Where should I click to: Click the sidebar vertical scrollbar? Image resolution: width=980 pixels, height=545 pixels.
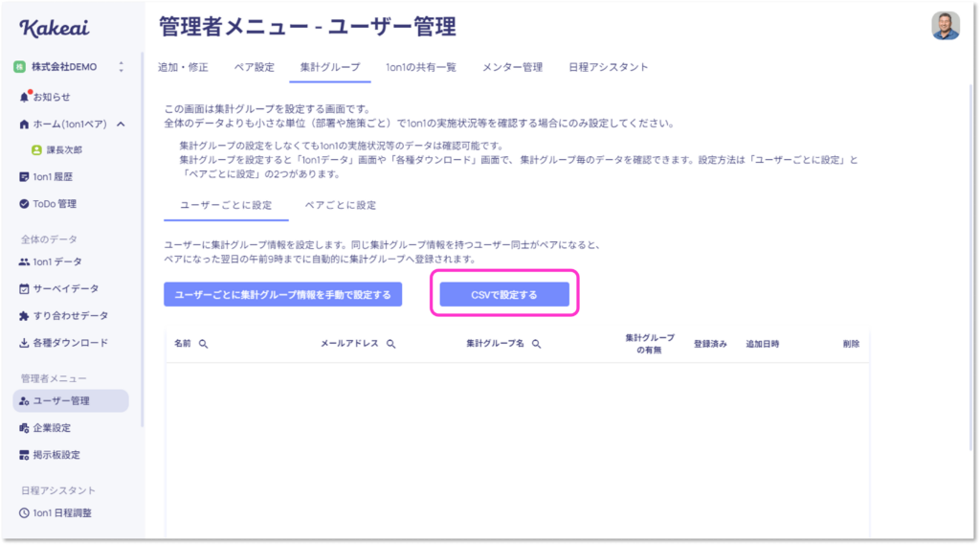click(x=142, y=239)
